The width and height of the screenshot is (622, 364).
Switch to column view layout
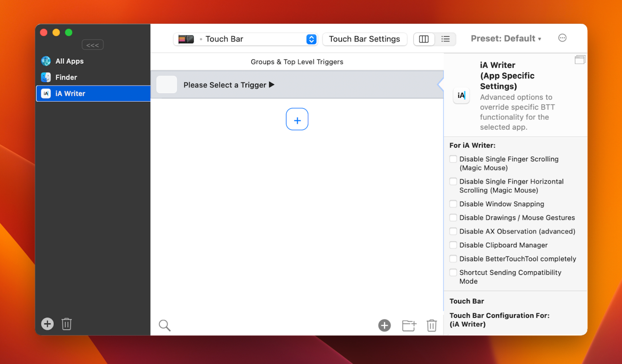[424, 39]
